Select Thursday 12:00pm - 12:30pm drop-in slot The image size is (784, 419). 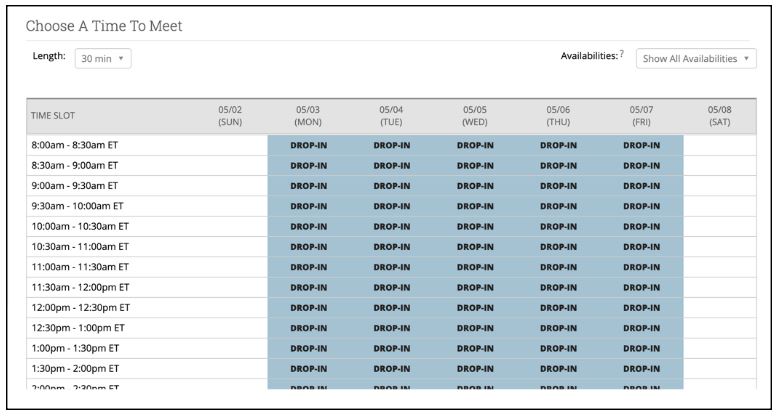558,308
